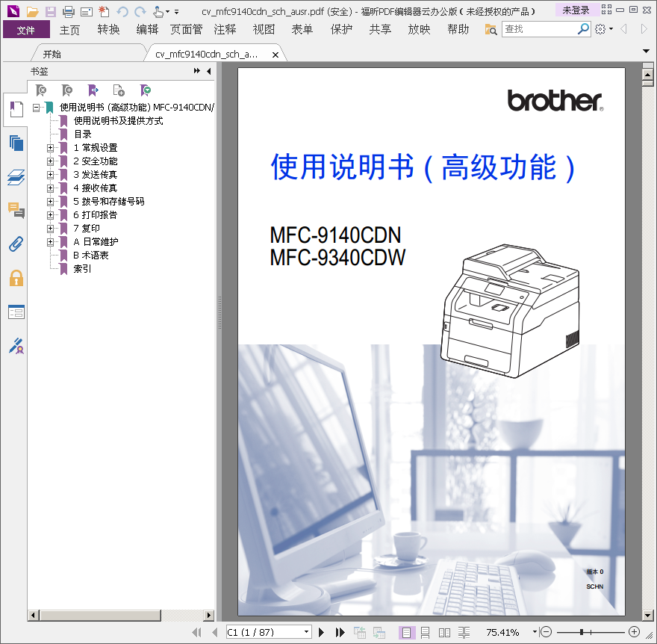The width and height of the screenshot is (657, 644).
Task: Go to the previous page
Action: (214, 632)
